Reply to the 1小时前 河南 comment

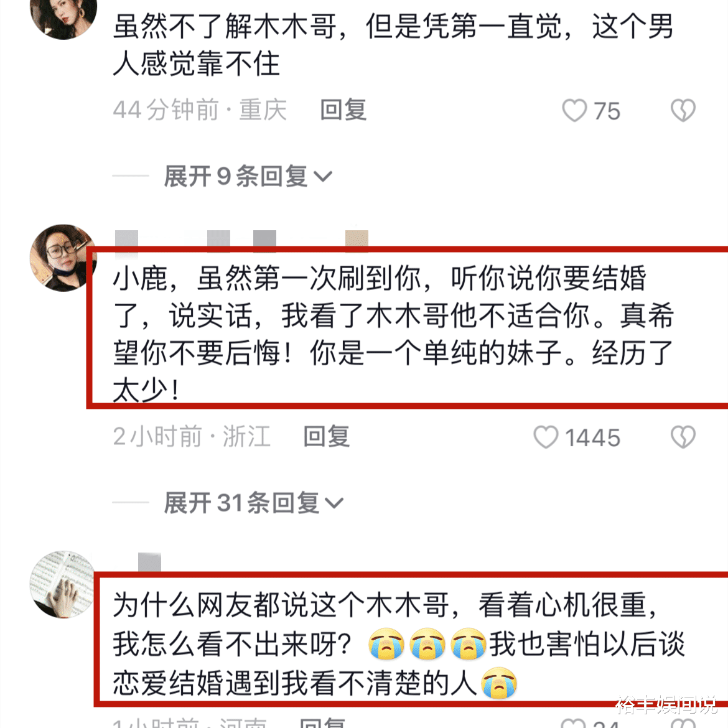pos(323,722)
